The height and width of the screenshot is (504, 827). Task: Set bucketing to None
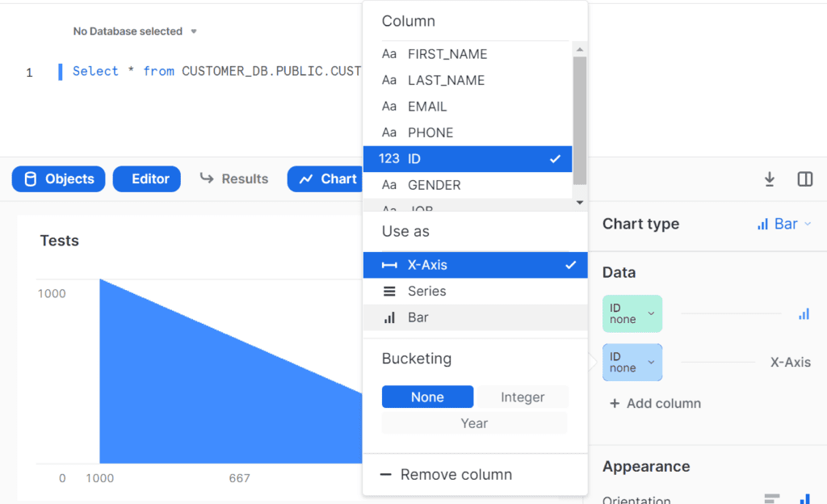(x=427, y=397)
